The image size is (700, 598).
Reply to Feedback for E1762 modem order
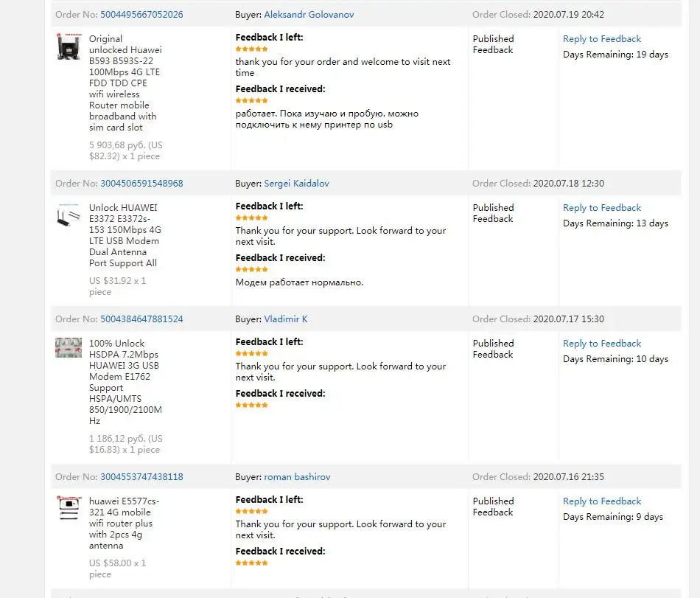(602, 344)
